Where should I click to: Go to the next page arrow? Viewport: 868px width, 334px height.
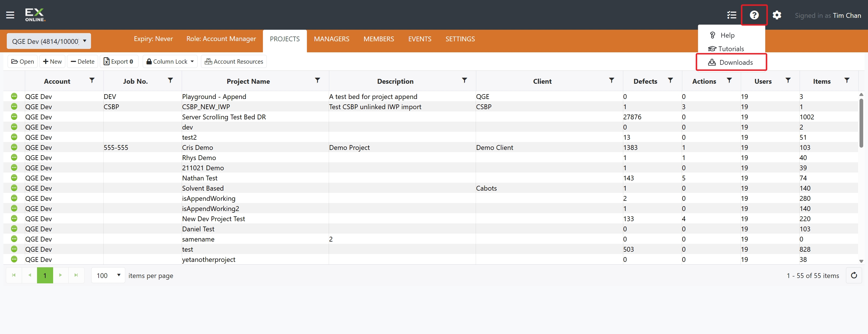(x=61, y=275)
